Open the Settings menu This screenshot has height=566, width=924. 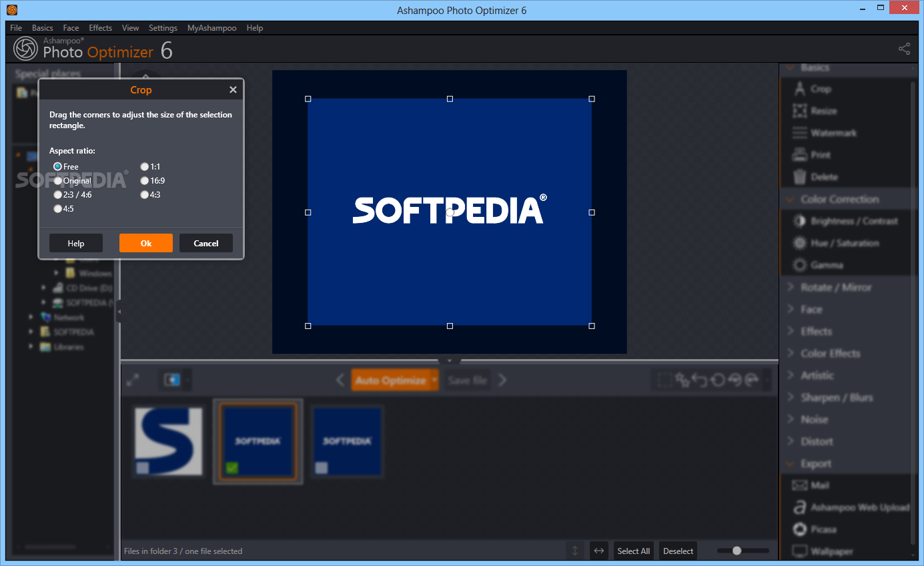pos(163,28)
